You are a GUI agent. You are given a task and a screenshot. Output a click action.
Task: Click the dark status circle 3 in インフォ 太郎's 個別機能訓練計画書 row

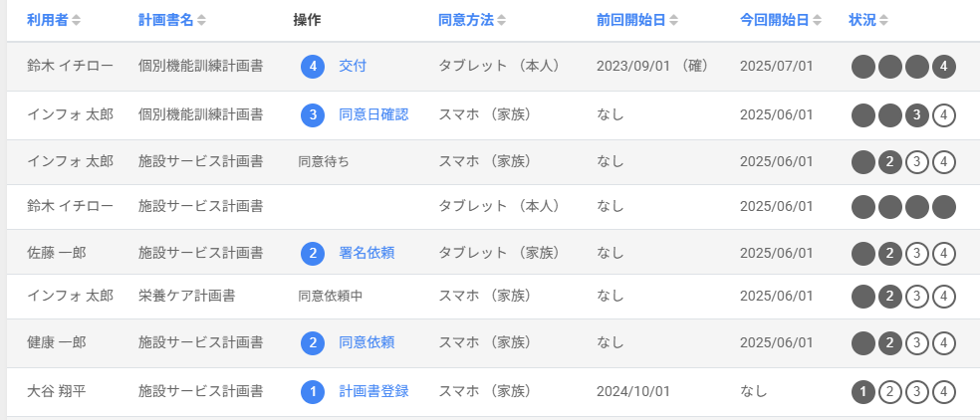pyautogui.click(x=917, y=115)
